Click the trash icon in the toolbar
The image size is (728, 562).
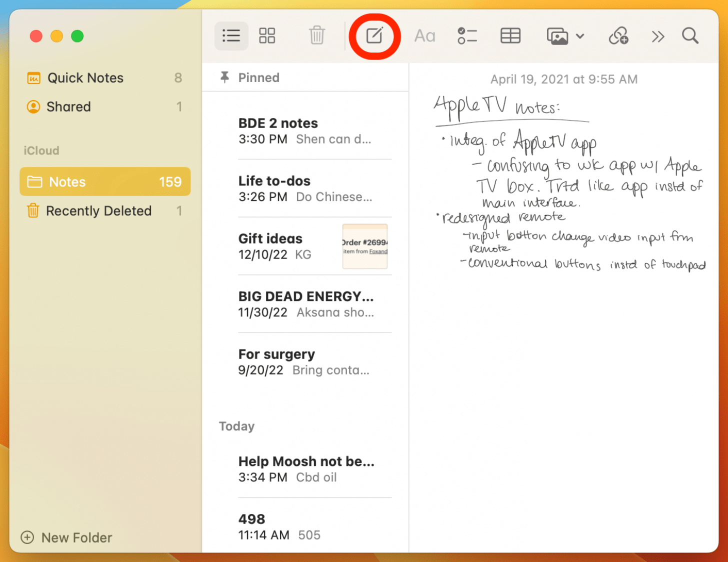click(x=316, y=35)
